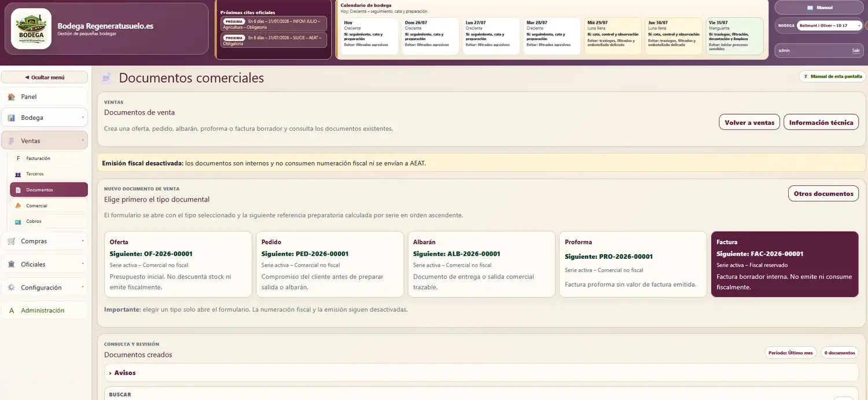Open Manual de esta pantalla help

click(x=833, y=76)
